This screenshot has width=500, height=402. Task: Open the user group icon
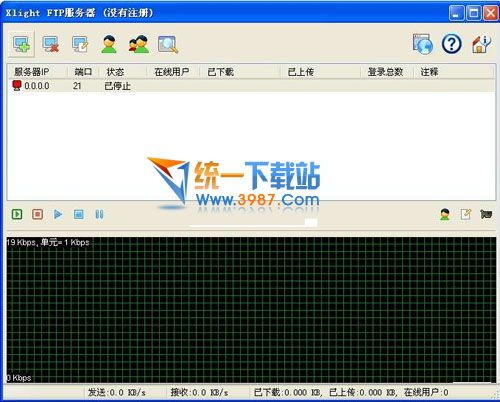[x=139, y=44]
